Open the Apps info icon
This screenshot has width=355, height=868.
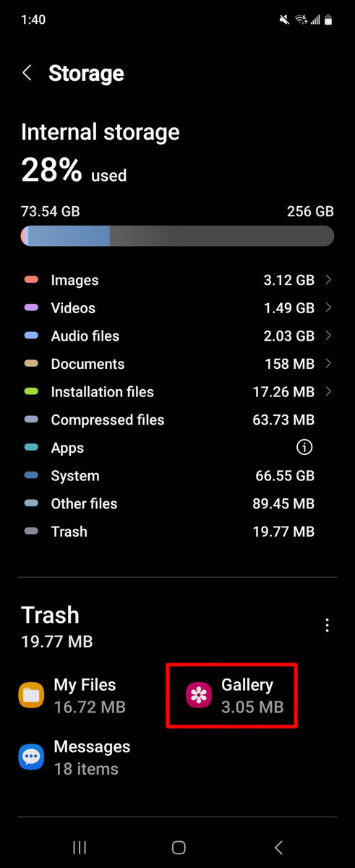point(304,448)
